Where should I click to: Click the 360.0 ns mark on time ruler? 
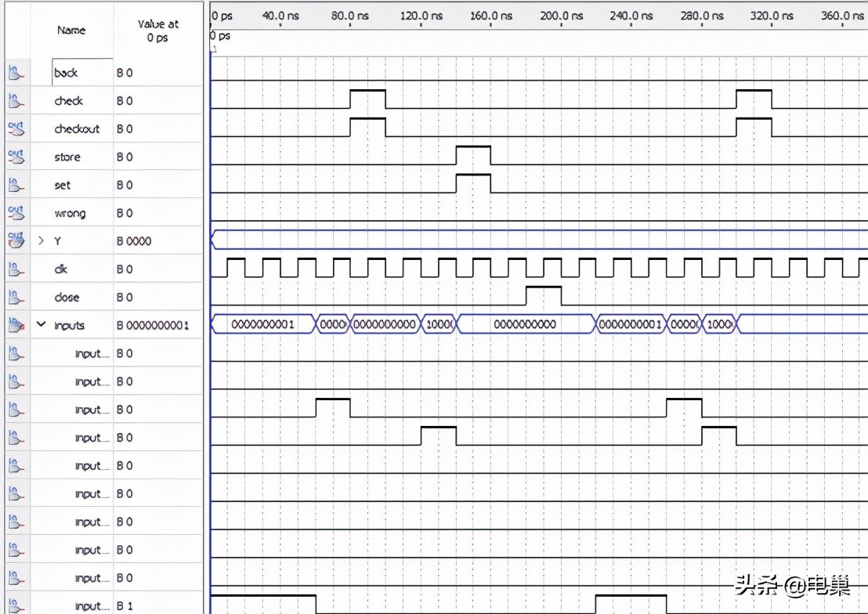[842, 16]
